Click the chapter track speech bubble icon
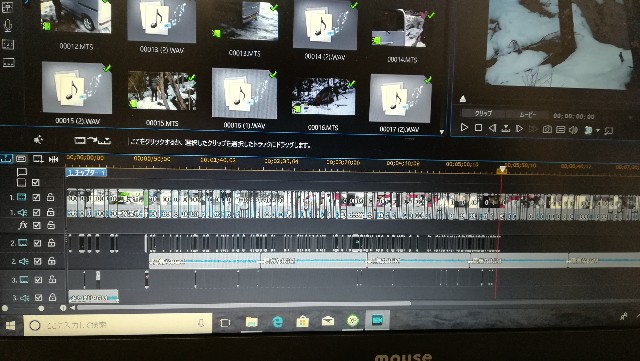 coord(22,172)
